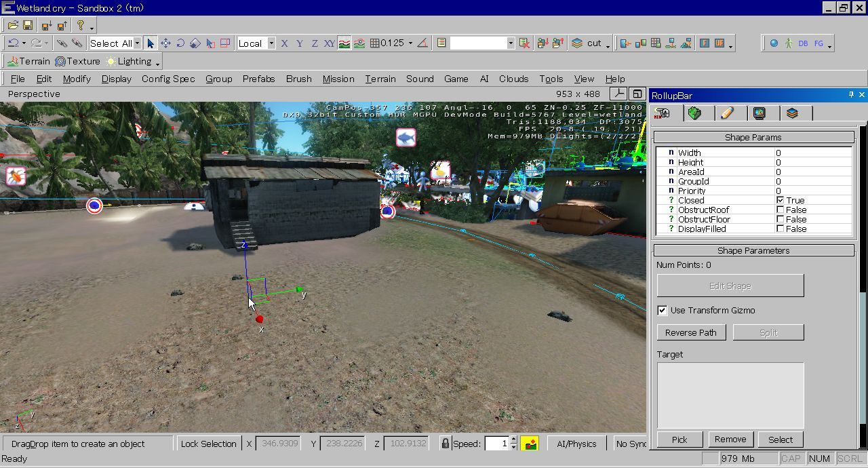Image resolution: width=868 pixels, height=468 pixels.
Task: Collapse the Shape Params rollup header
Action: (753, 137)
